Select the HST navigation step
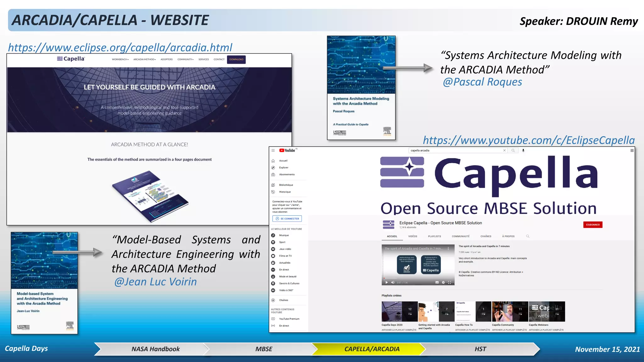 coord(480,349)
